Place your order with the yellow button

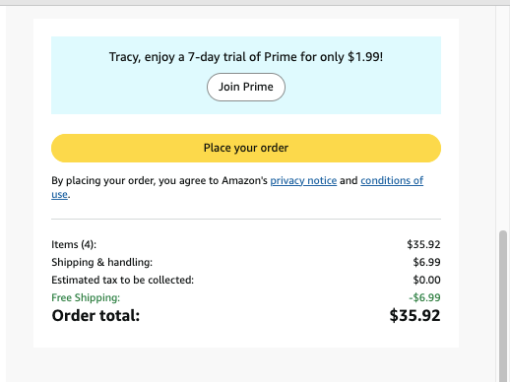click(x=246, y=148)
